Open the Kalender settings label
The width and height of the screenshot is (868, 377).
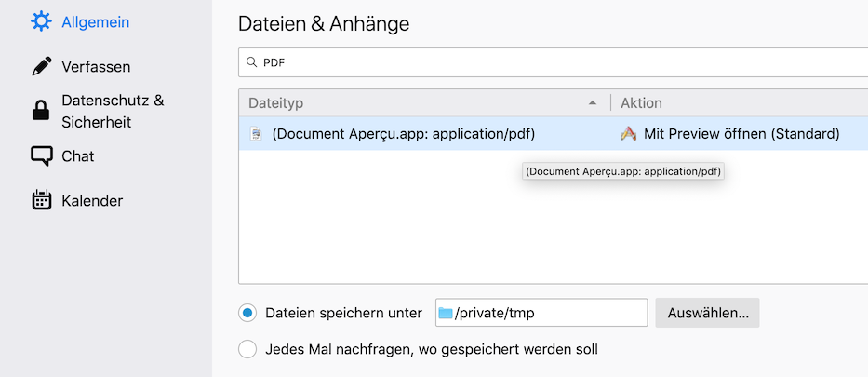(92, 200)
